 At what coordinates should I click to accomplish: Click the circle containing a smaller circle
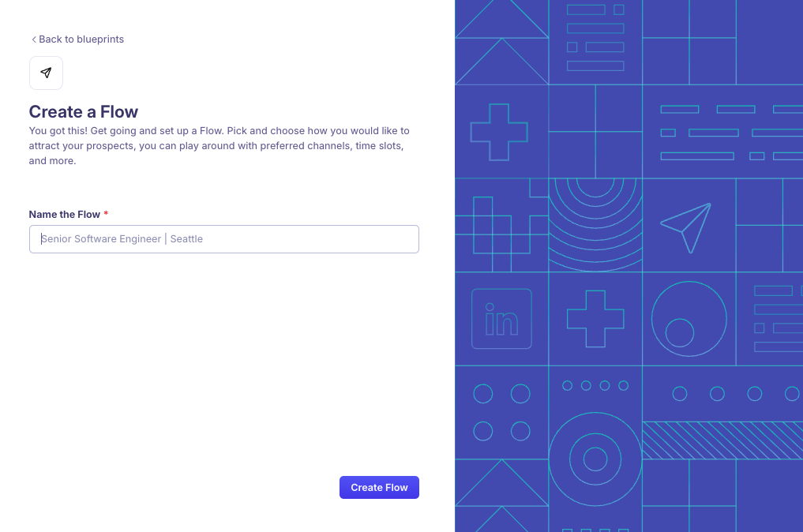coord(689,319)
